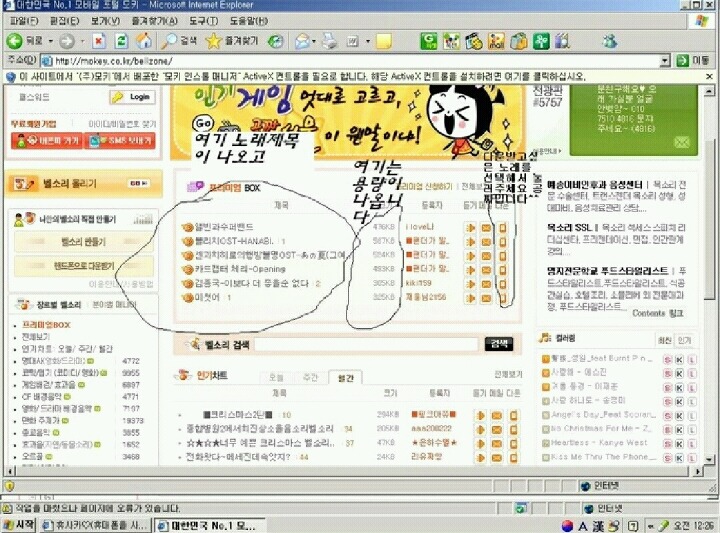Click the 벨소리 만들기 button
Image resolution: width=720 pixels, height=533 pixels.
pos(84,242)
